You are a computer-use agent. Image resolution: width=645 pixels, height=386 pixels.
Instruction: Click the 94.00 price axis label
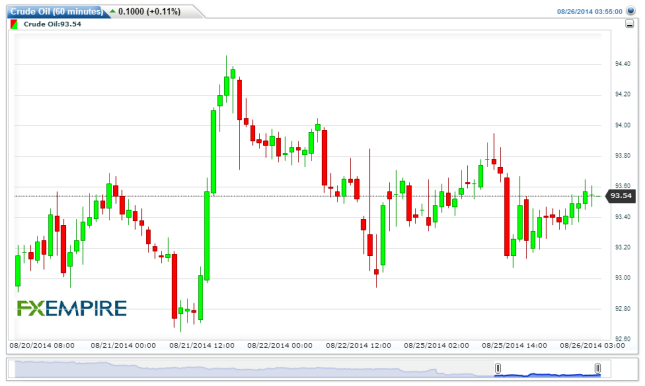[622, 125]
